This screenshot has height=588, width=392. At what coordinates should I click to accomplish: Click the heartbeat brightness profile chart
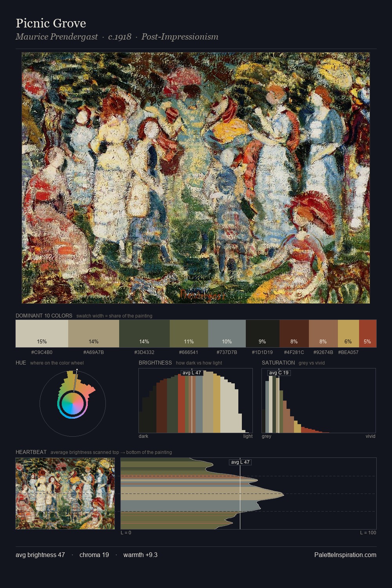[249, 494]
